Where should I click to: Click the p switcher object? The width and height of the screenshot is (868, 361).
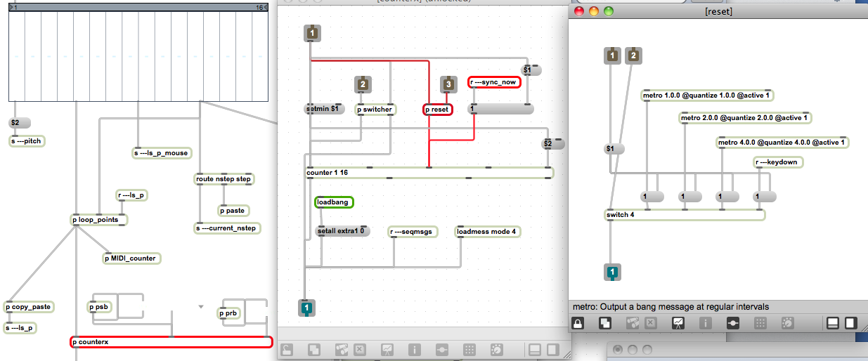pos(375,110)
